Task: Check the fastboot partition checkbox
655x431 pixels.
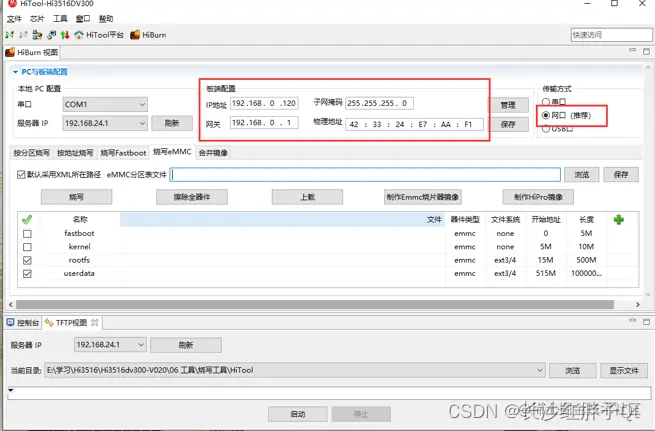Action: click(x=27, y=234)
